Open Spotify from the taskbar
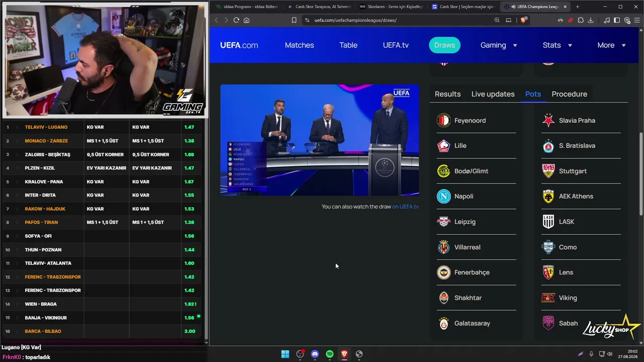The height and width of the screenshot is (362, 644). point(330,354)
